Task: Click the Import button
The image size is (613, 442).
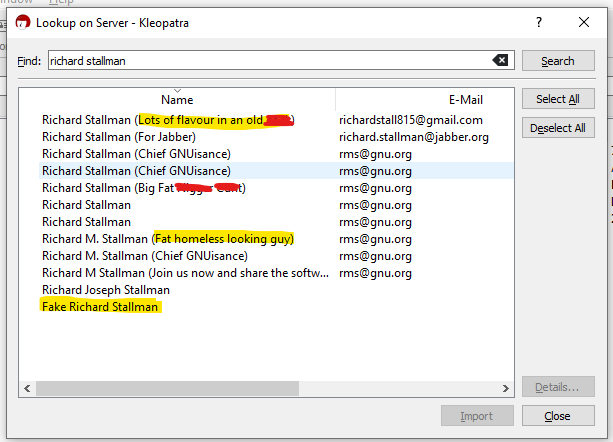Action: point(477,416)
